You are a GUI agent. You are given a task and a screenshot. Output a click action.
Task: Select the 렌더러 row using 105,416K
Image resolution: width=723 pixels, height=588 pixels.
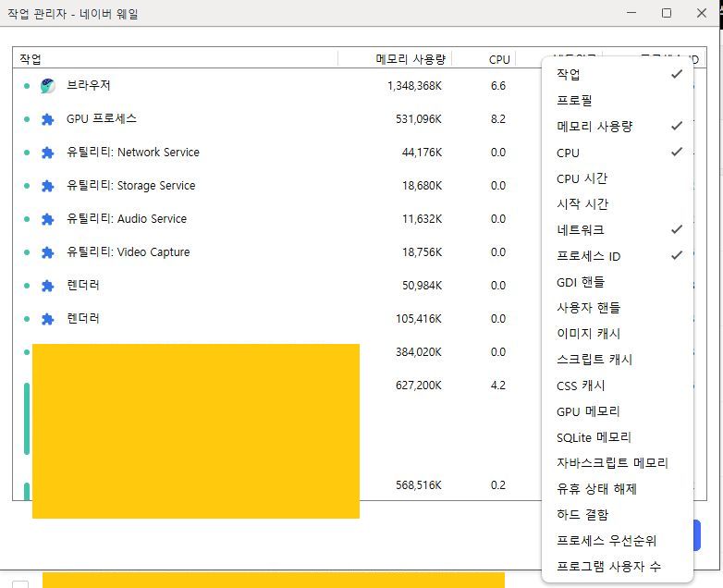277,319
